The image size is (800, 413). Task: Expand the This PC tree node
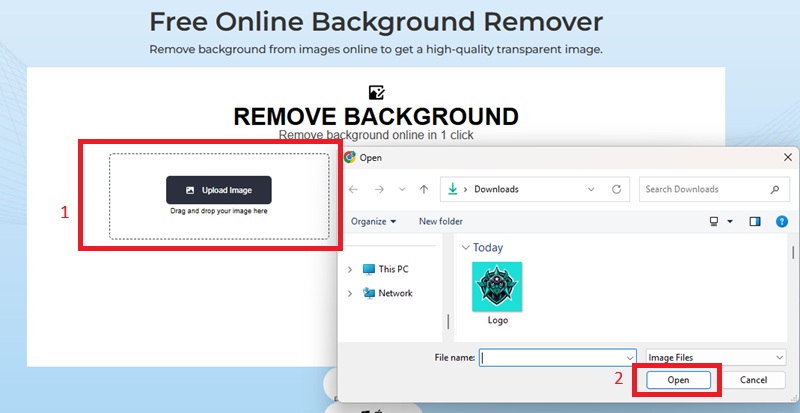point(350,269)
